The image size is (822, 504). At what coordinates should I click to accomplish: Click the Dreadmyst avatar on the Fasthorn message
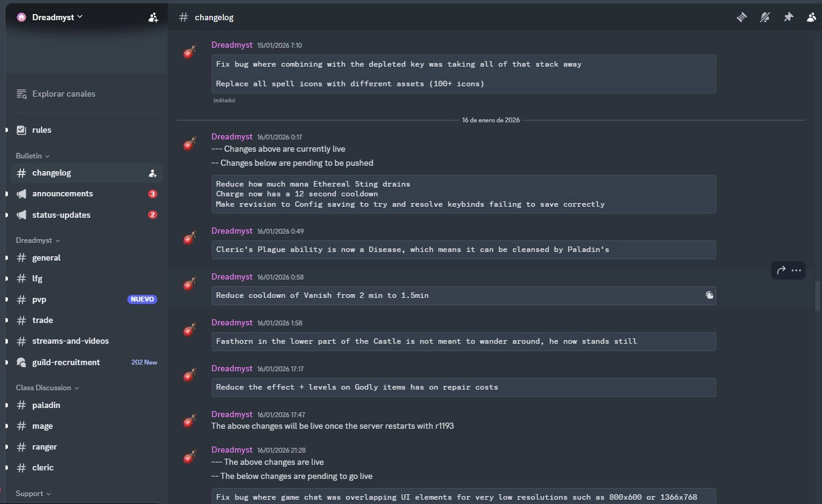click(x=190, y=330)
